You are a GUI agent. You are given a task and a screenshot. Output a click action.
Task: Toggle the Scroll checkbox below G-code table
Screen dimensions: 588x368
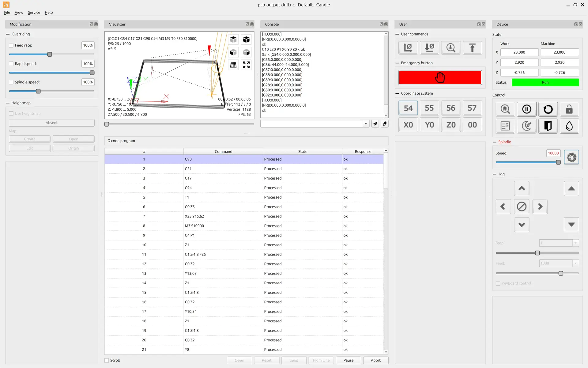coord(107,360)
